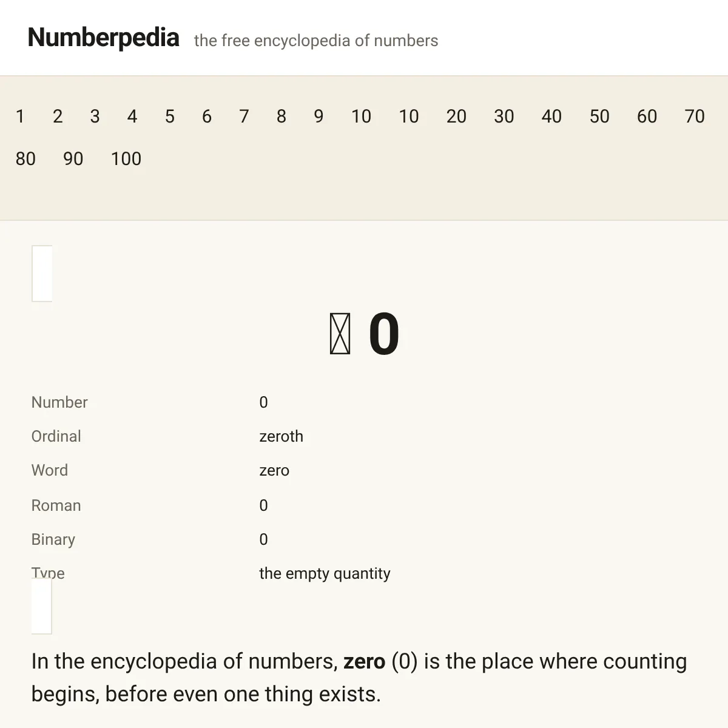The image size is (728, 728).
Task: Click the white box overlapping the Type row
Action: (42, 606)
